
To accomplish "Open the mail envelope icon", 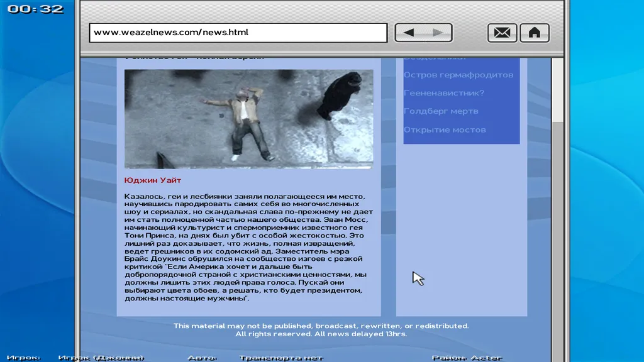I will 502,33.
